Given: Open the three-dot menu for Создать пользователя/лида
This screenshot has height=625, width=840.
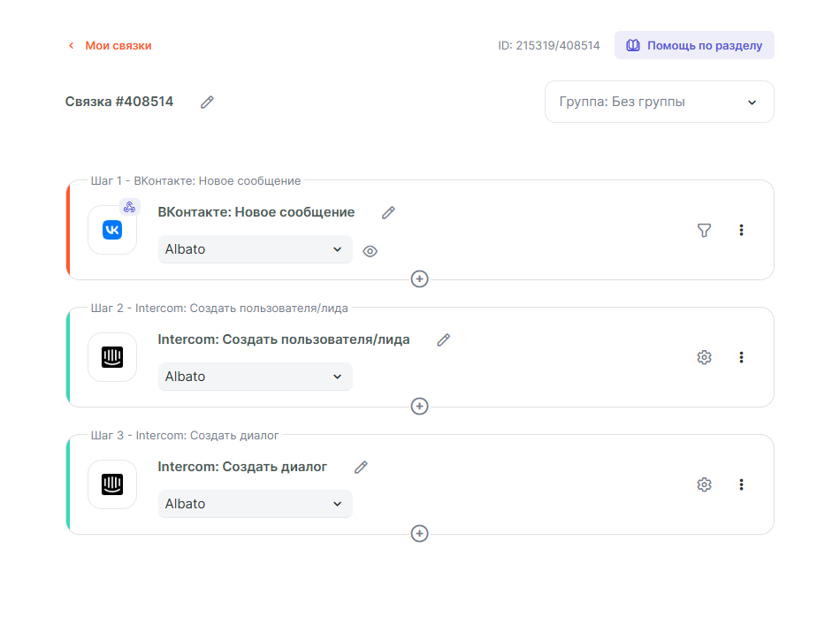Looking at the screenshot, I should coord(741,358).
